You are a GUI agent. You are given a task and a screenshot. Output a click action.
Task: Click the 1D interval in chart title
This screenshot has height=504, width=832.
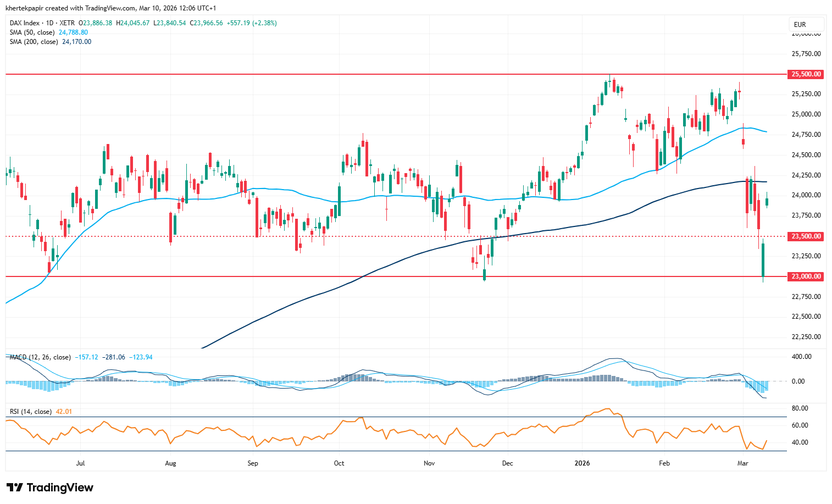coord(49,23)
